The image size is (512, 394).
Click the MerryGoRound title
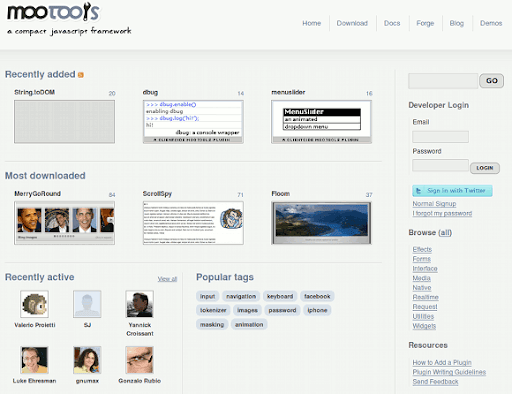tap(37, 194)
